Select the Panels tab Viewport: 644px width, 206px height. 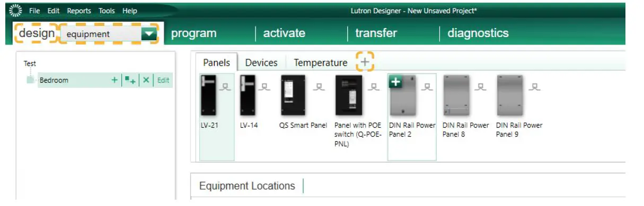[x=216, y=62]
